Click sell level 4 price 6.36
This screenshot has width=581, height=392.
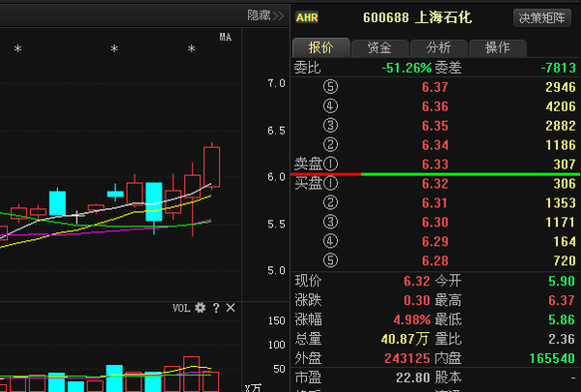click(x=435, y=106)
